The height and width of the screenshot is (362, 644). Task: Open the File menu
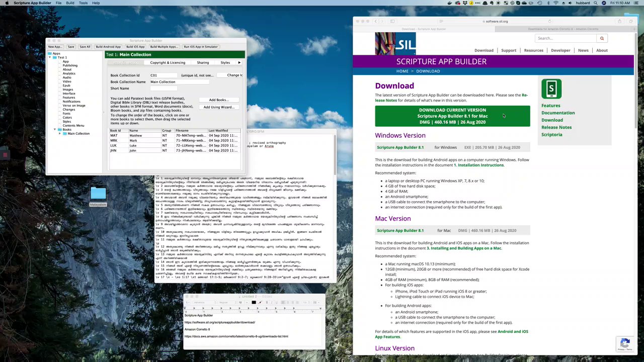(59, 3)
